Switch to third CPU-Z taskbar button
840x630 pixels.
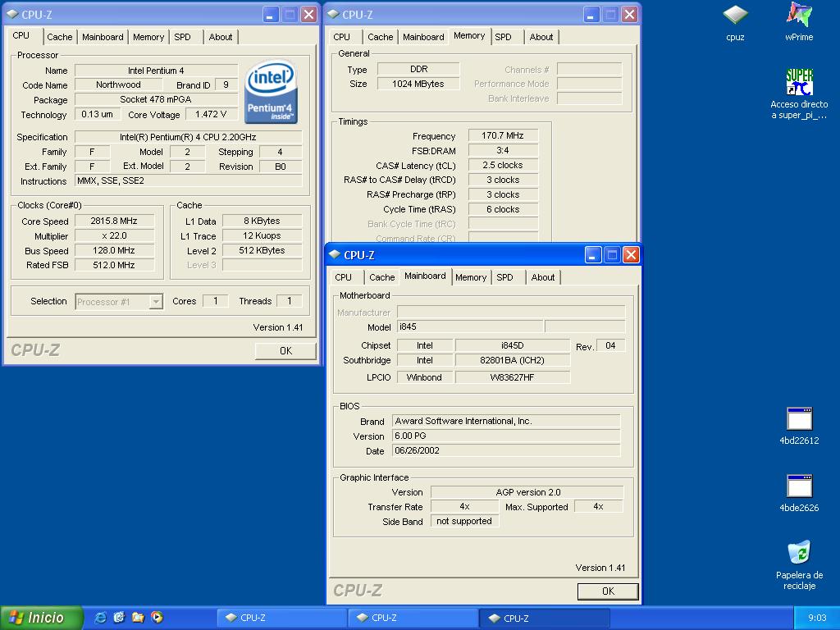pyautogui.click(x=545, y=618)
